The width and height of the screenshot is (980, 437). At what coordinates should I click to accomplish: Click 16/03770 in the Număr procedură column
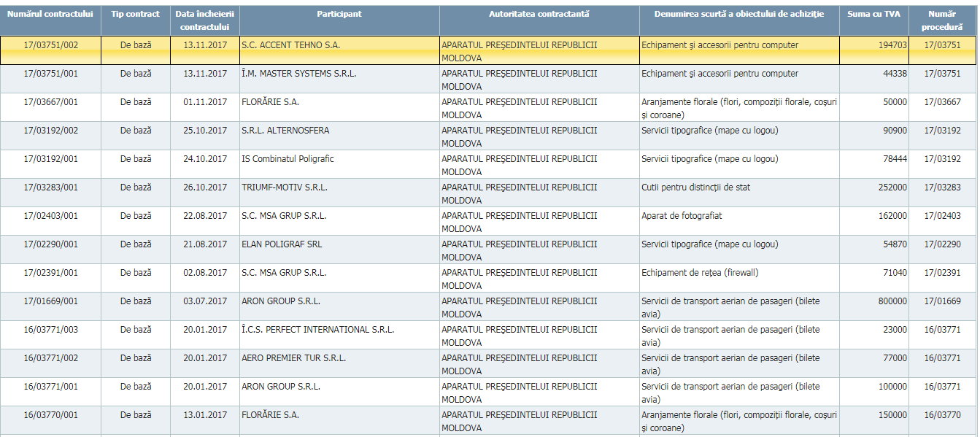click(x=943, y=415)
